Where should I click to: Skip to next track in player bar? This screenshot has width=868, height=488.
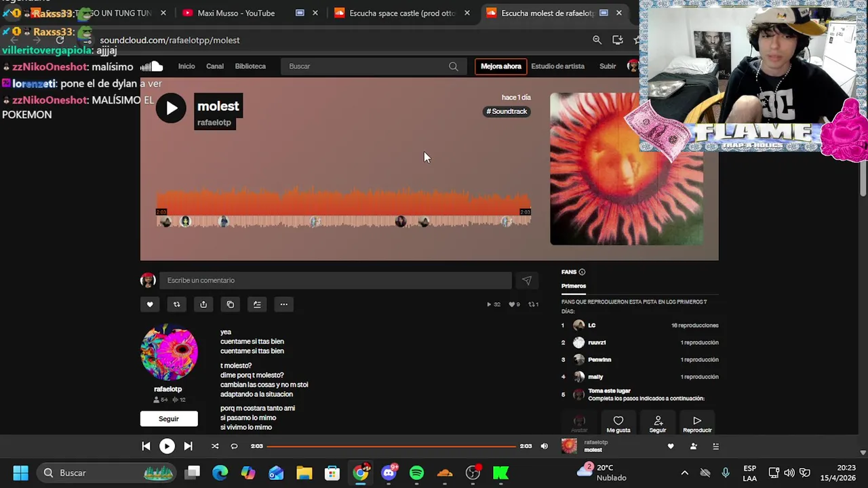(x=188, y=446)
